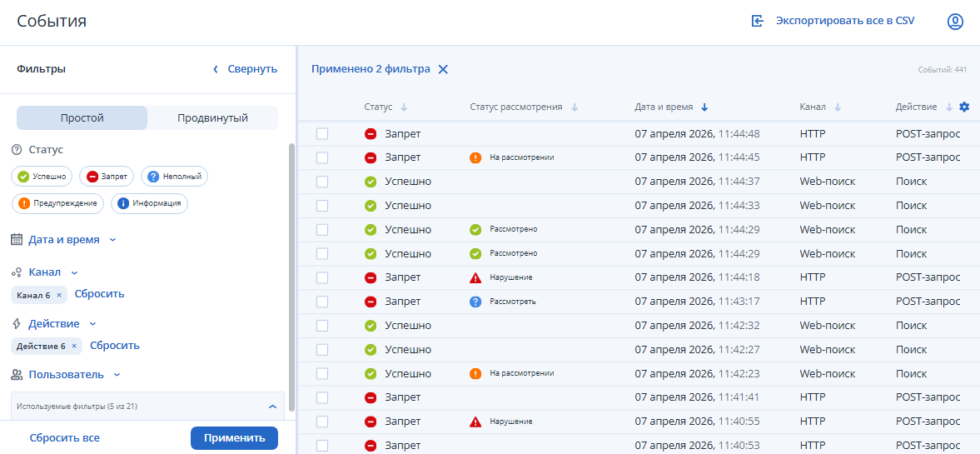
Task: Sort by Статус рассмотрения column arrow
Action: click(x=575, y=107)
